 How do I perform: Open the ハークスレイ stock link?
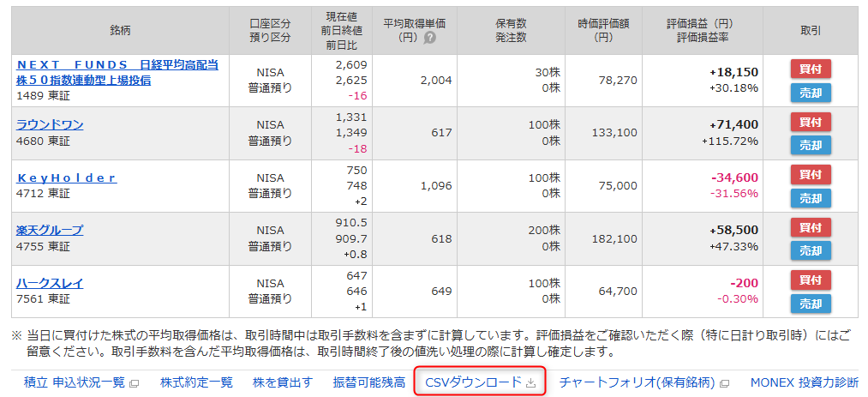50,284
